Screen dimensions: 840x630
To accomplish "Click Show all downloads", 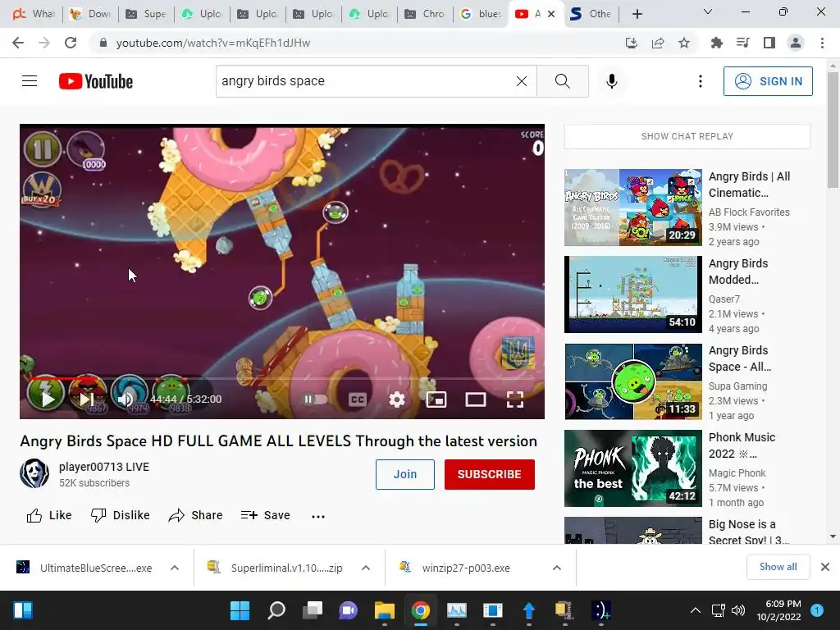I will point(778,567).
